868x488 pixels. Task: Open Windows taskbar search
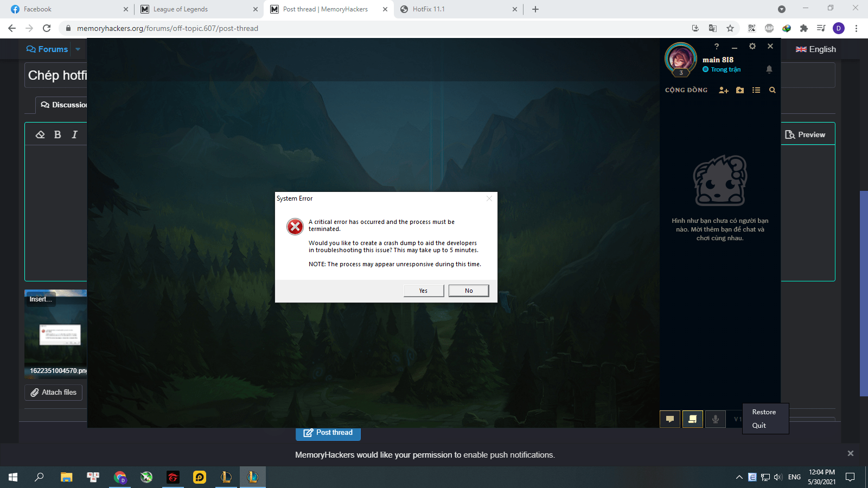[39, 477]
